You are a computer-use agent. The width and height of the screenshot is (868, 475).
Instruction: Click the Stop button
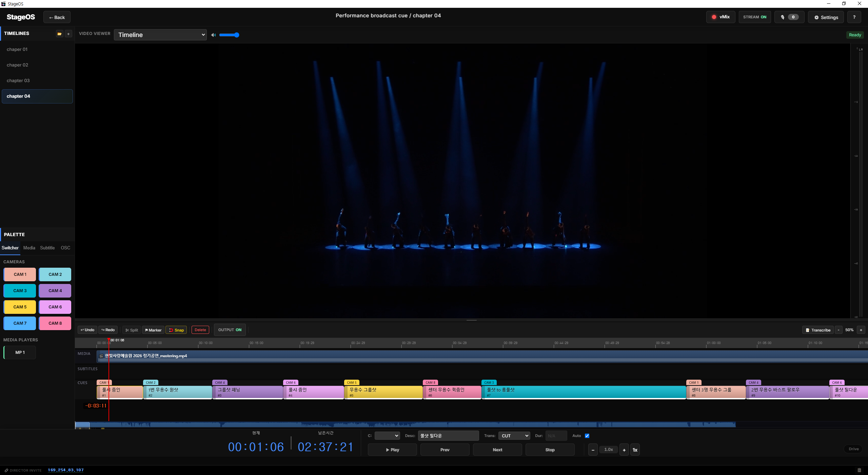(550, 450)
